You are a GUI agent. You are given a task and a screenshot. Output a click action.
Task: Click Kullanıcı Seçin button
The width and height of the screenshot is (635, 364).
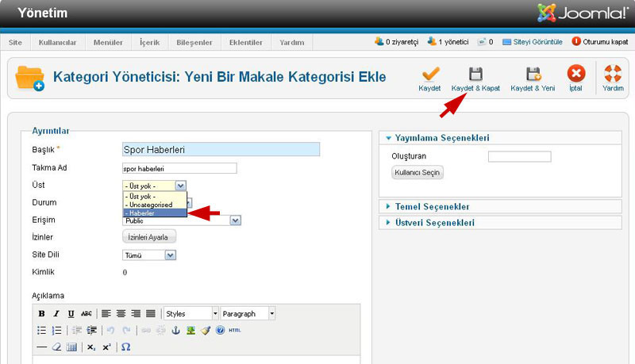[418, 173]
